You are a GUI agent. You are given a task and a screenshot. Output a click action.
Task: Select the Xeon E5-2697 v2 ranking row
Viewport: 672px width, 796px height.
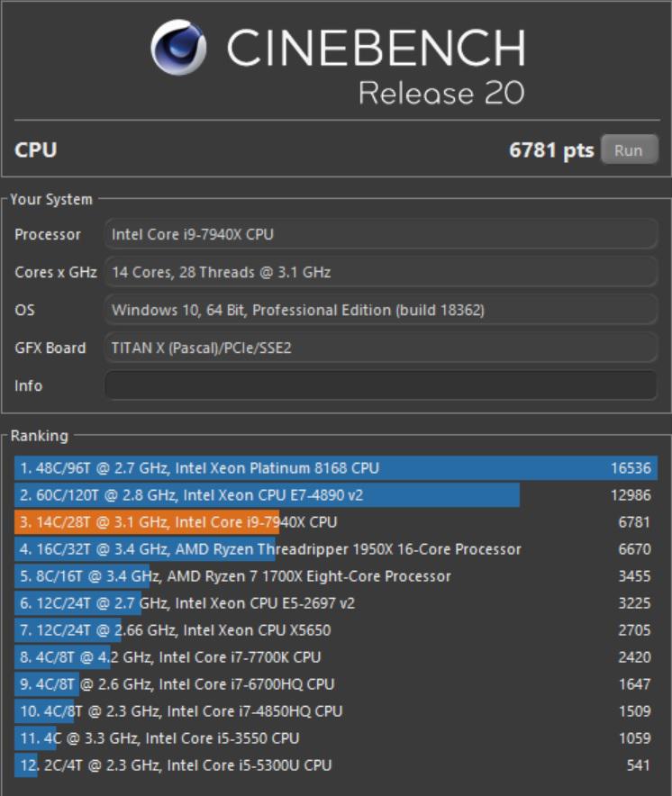coord(335,603)
